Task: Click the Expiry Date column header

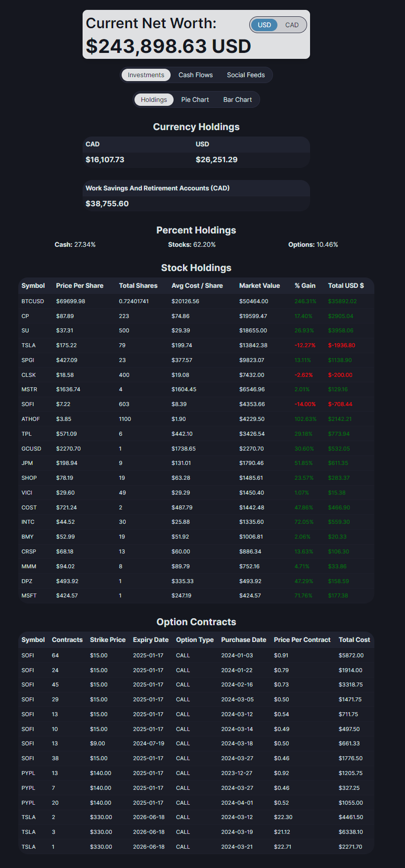Action: pos(151,640)
